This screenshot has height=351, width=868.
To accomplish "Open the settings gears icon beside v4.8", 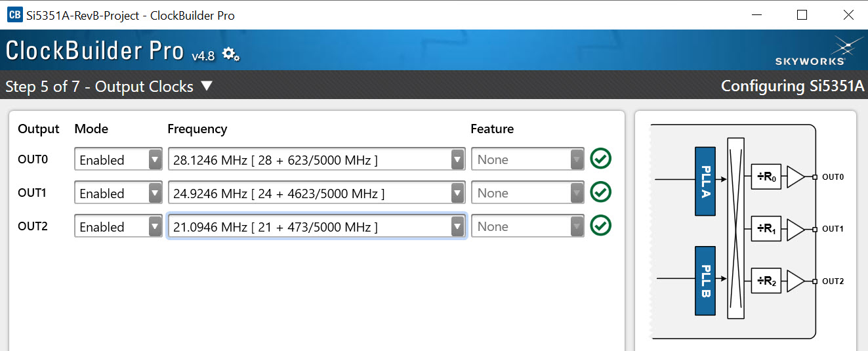I will pos(231,54).
